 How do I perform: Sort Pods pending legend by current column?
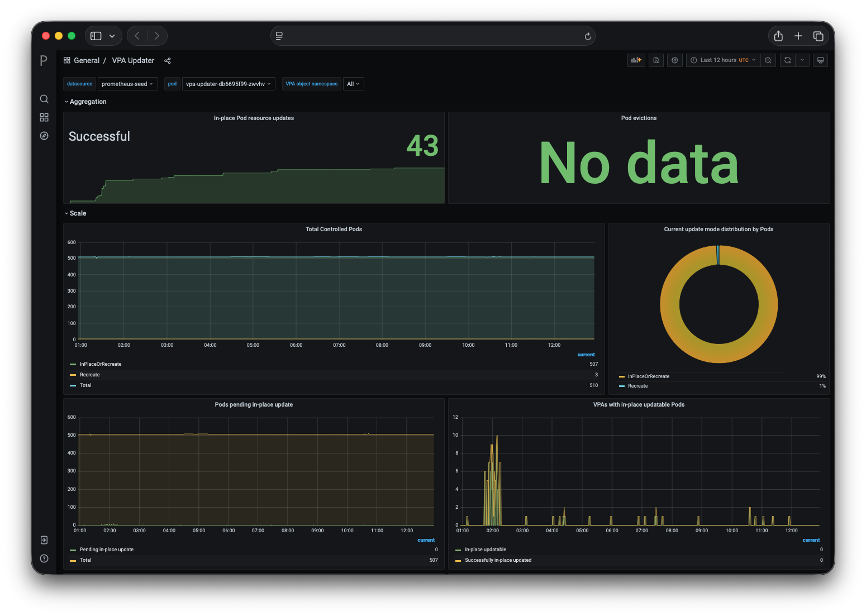426,540
